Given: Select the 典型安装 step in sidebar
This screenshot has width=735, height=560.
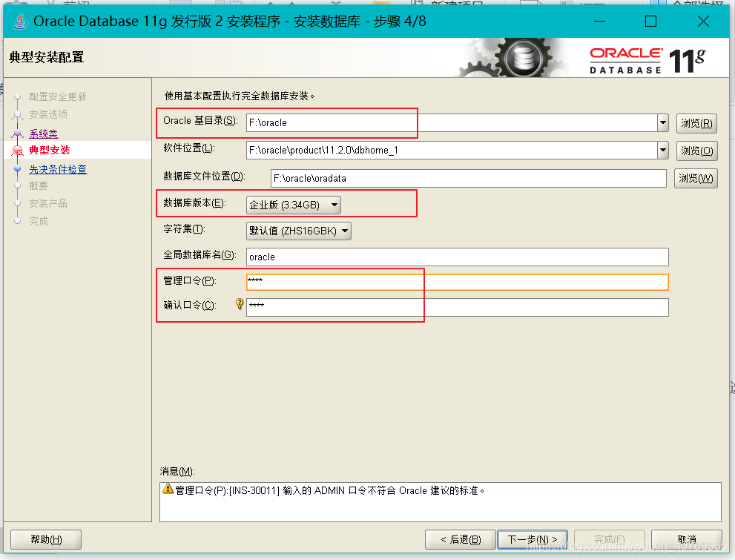Looking at the screenshot, I should tap(49, 150).
